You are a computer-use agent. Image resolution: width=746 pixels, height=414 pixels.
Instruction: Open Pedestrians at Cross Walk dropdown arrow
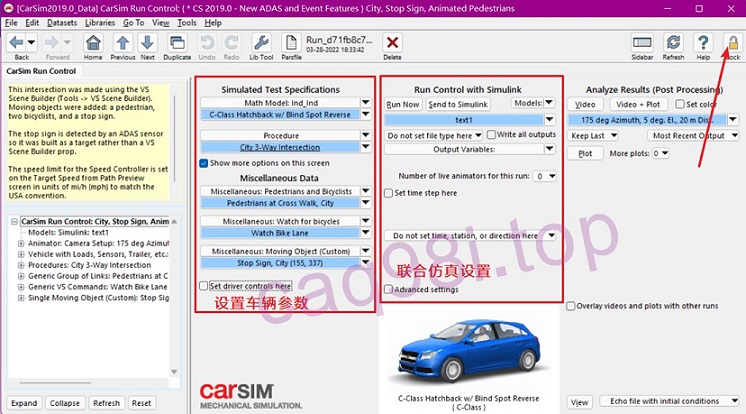[x=365, y=203]
